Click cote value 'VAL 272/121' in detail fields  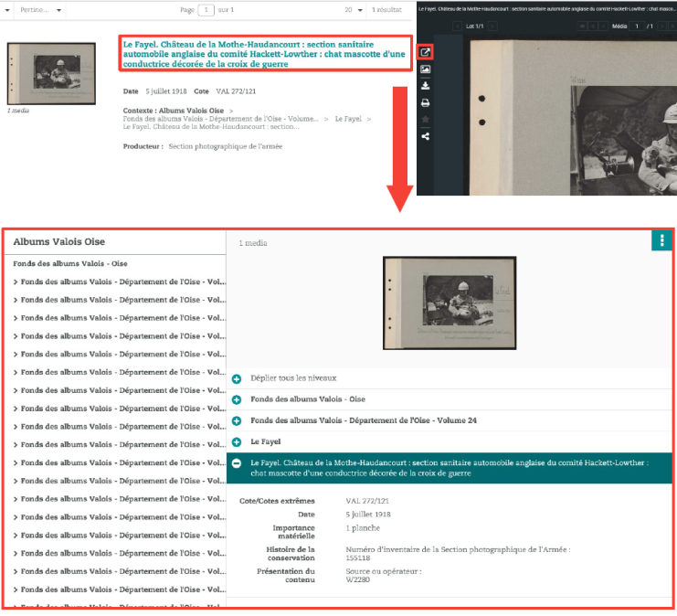367,501
